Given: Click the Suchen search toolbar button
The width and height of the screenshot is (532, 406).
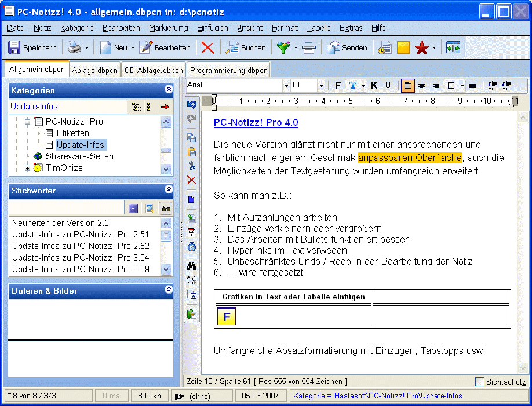Looking at the screenshot, I should click(x=246, y=47).
